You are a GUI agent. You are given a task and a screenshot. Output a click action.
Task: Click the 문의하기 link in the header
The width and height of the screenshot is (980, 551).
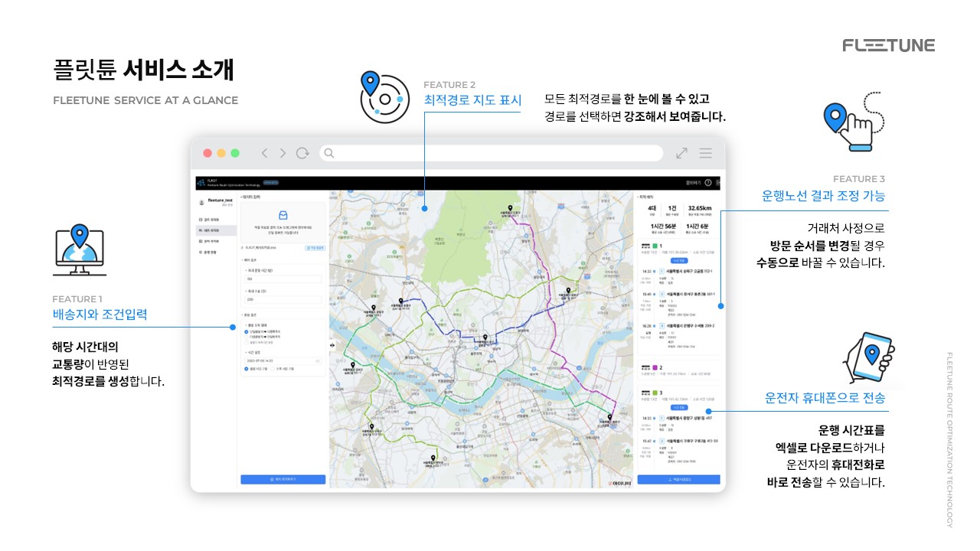[694, 183]
